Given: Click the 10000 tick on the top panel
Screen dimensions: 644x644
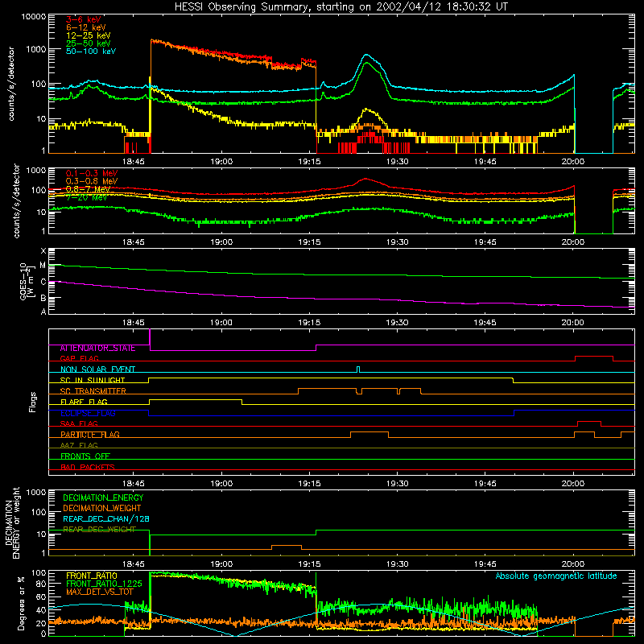Looking at the screenshot, I should click(34, 16).
